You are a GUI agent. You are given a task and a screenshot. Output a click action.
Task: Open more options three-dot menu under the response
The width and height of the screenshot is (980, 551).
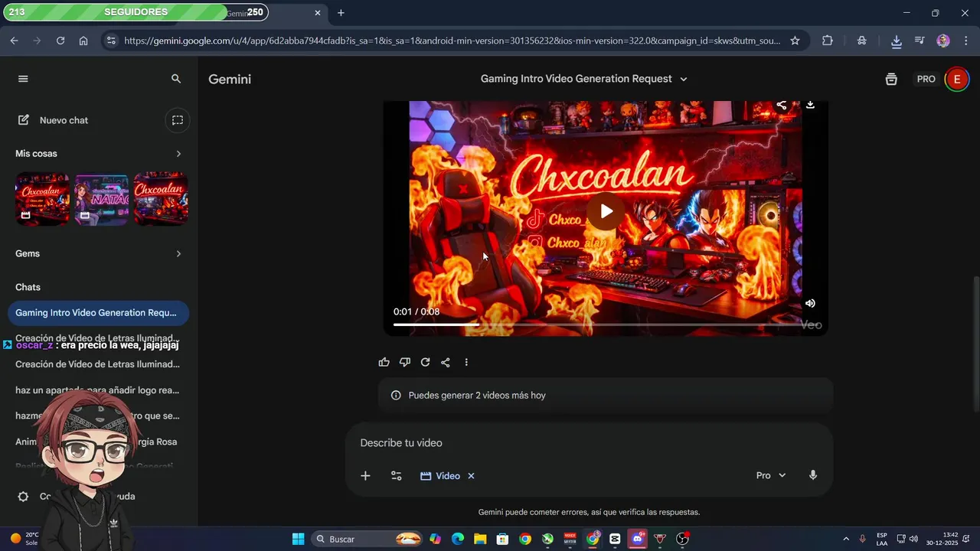tap(466, 362)
